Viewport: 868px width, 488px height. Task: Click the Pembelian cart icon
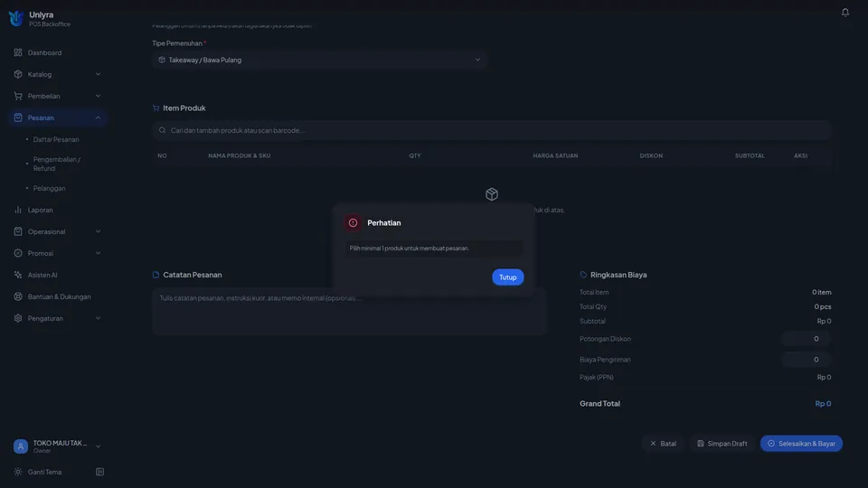[18, 96]
